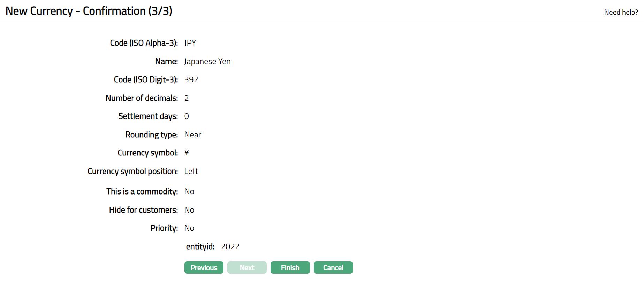
Task: Click the Settlement days label
Action: pos(148,116)
